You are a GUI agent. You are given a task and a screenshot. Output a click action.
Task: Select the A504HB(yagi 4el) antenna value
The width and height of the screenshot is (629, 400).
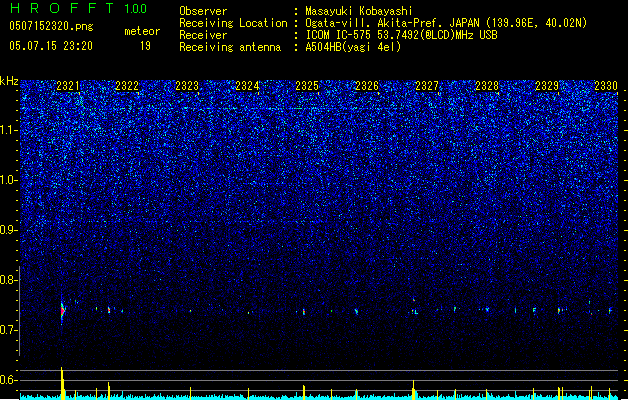[353, 47]
